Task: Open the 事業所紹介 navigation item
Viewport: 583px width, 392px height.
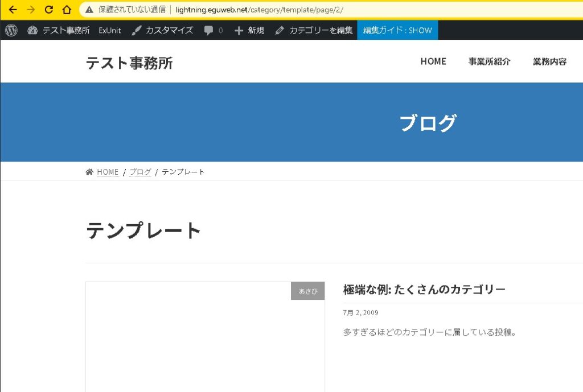Action: (489, 61)
